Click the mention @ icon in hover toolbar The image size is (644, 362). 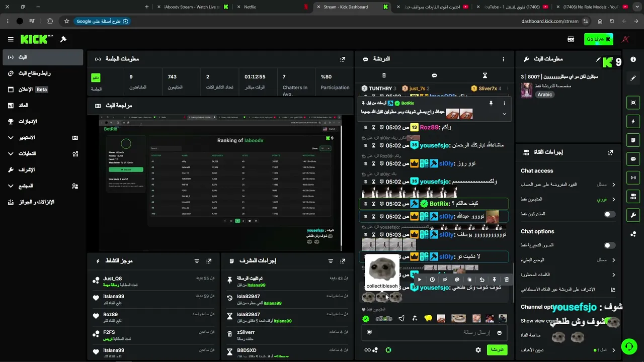(x=457, y=280)
